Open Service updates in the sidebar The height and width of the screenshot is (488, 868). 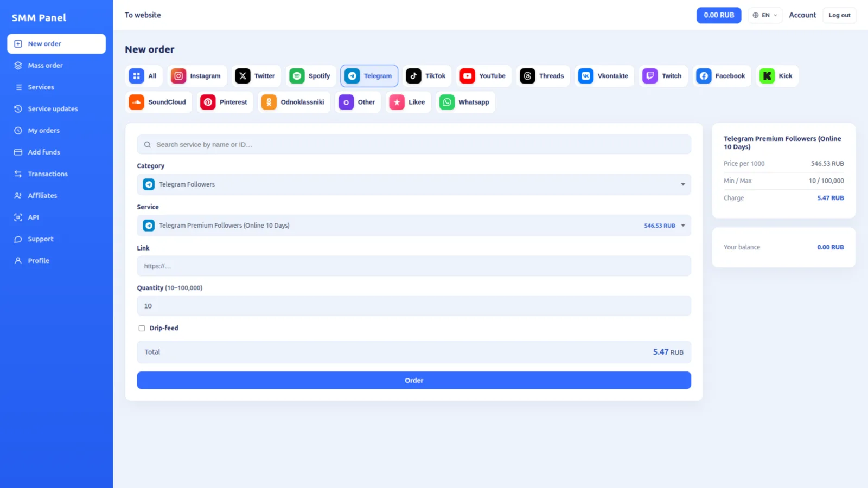[x=56, y=109]
